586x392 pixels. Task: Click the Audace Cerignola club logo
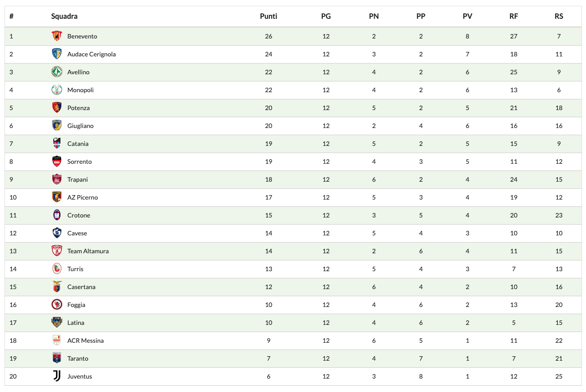click(x=56, y=54)
